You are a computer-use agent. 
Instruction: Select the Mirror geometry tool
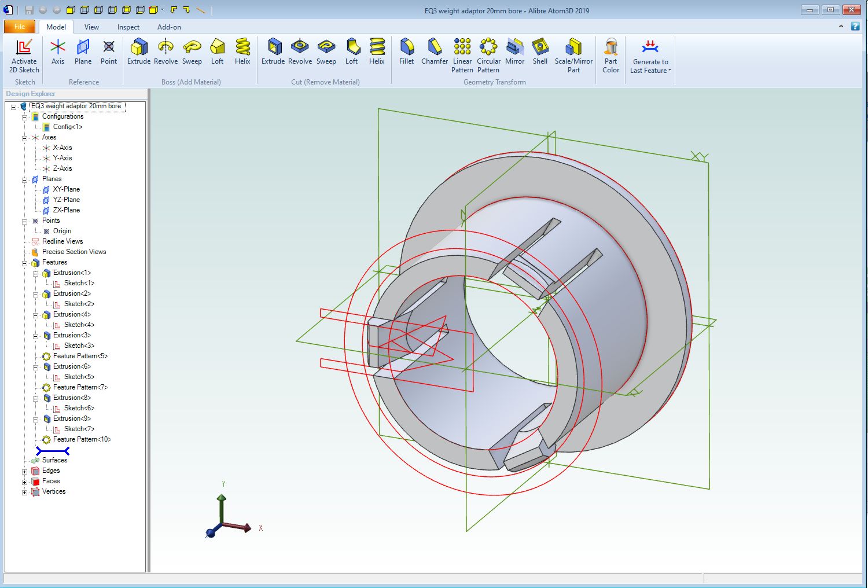(514, 52)
